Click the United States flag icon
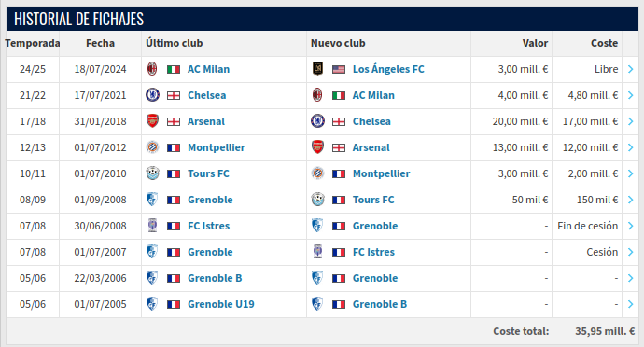Screen dimensions: 644x347 [x=339, y=69]
